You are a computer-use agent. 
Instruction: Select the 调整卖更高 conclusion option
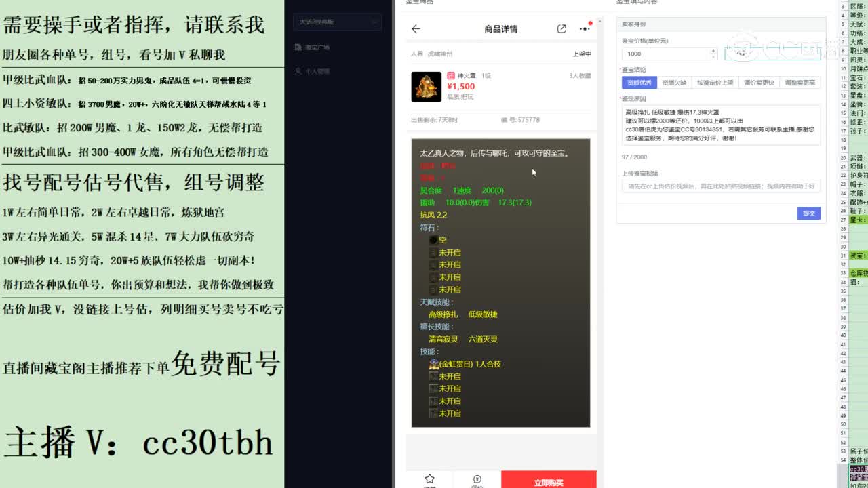[800, 83]
